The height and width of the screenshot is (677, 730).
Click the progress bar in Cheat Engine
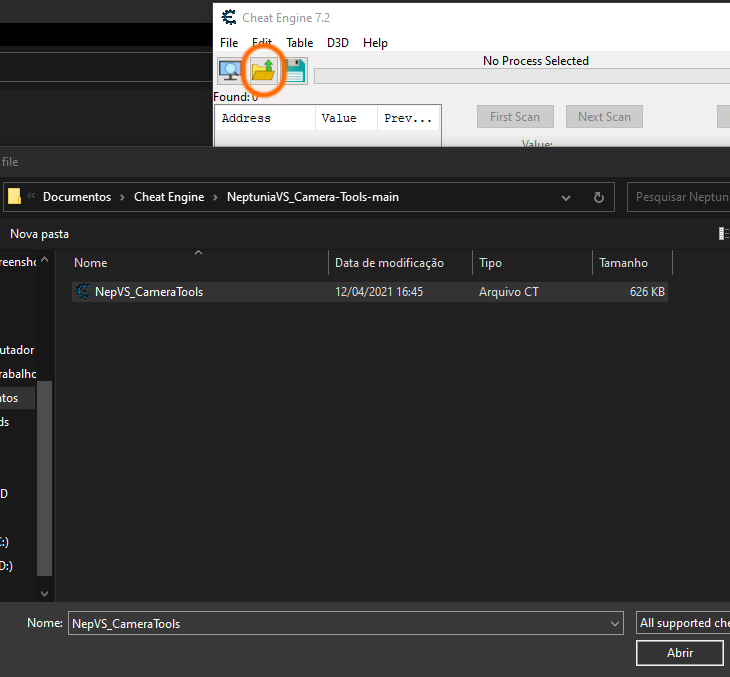click(522, 76)
